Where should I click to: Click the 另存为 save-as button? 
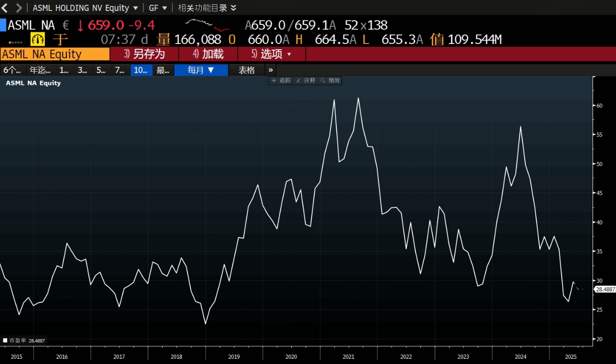144,54
